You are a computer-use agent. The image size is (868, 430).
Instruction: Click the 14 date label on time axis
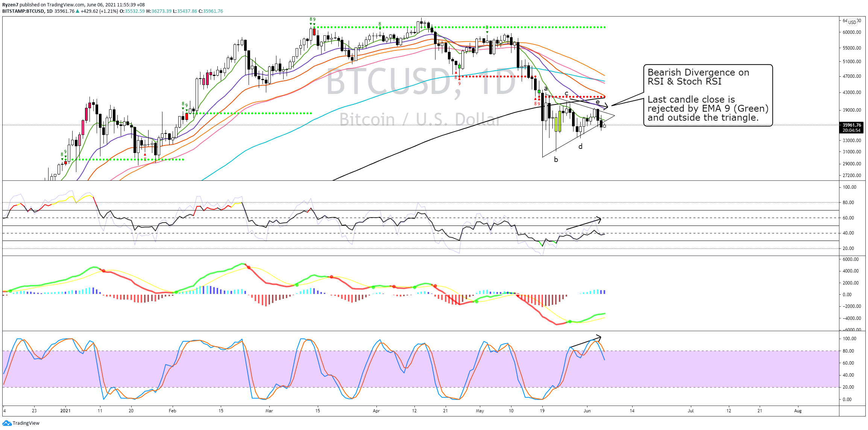(x=632, y=411)
